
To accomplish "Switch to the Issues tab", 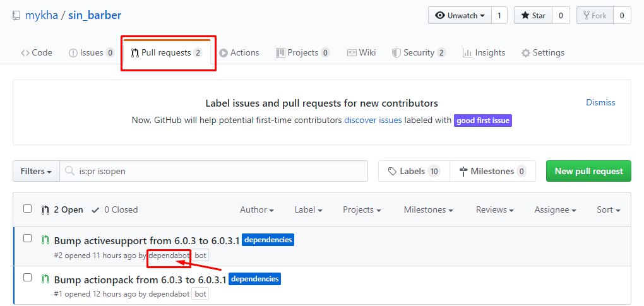I will 92,53.
